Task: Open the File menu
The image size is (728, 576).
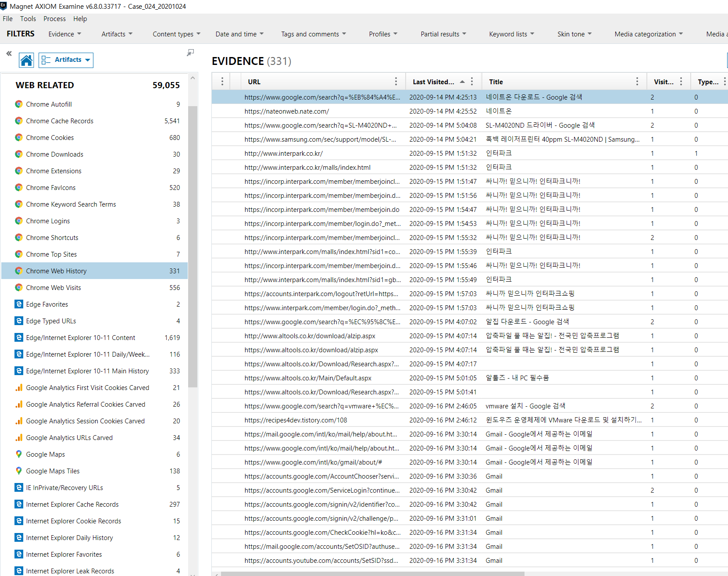Action: 7,19
